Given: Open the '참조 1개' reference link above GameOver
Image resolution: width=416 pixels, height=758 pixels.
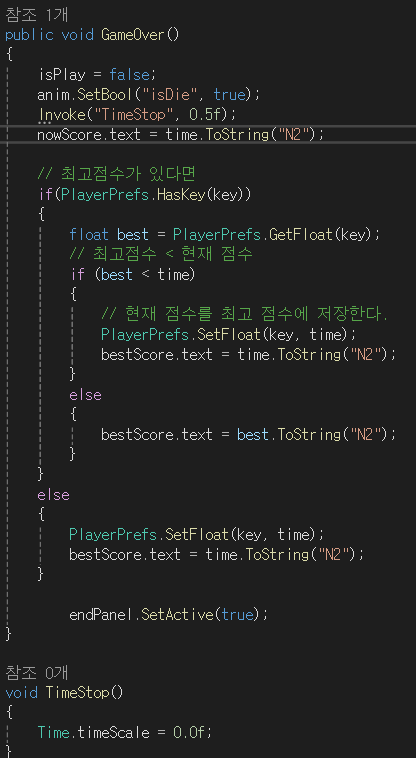Looking at the screenshot, I should point(37,15).
